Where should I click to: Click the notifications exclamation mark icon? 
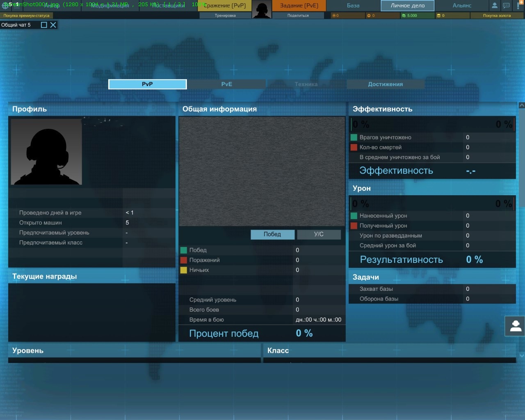(x=518, y=6)
